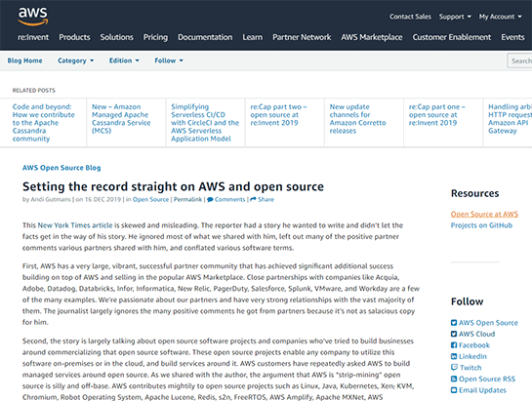Click the AWS logo

(33, 17)
